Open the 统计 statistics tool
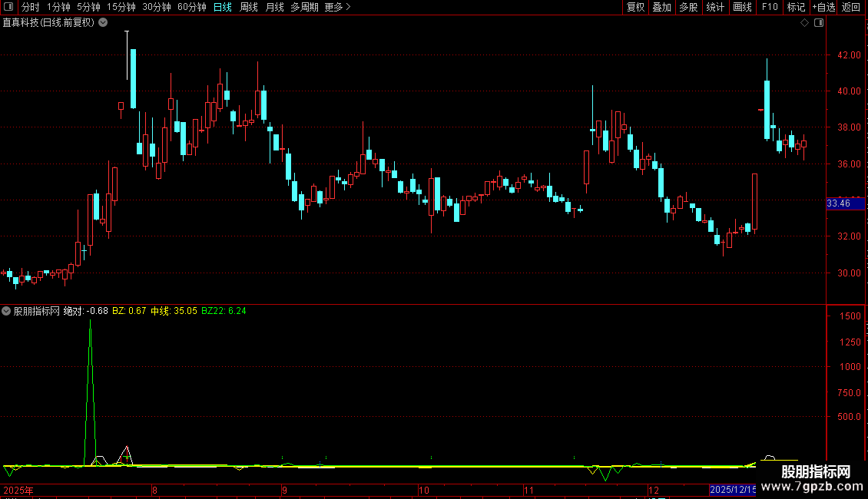This screenshot has height=499, width=868. [714, 7]
